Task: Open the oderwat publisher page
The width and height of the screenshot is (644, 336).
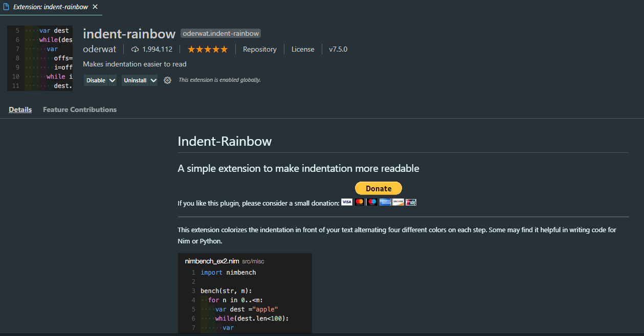Action: tap(99, 49)
